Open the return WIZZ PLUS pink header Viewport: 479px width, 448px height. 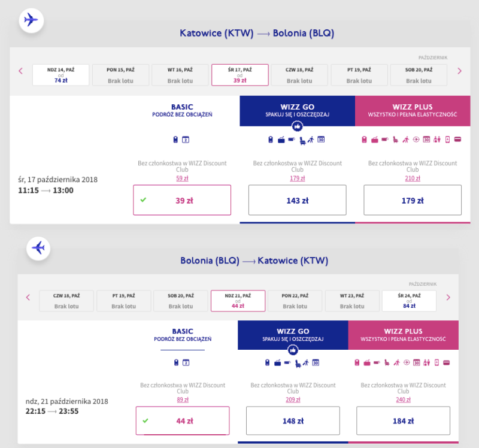coord(403,335)
